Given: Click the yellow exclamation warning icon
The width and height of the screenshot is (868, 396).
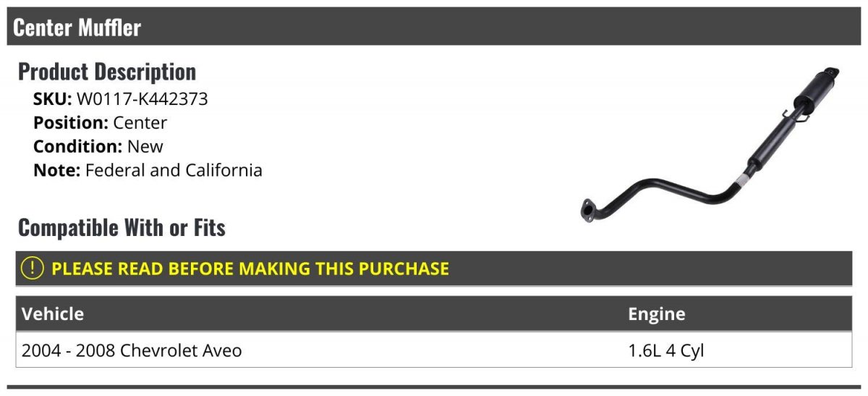Looking at the screenshot, I should pos(33,269).
